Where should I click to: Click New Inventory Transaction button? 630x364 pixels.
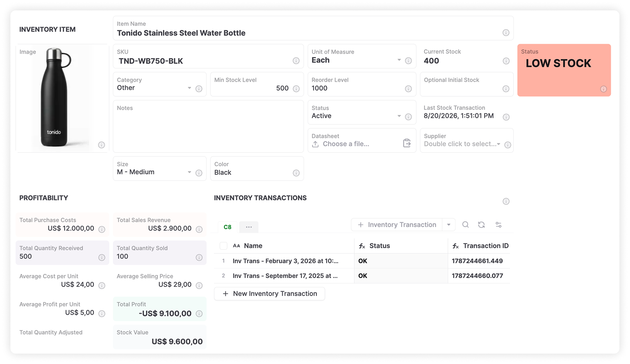(269, 294)
